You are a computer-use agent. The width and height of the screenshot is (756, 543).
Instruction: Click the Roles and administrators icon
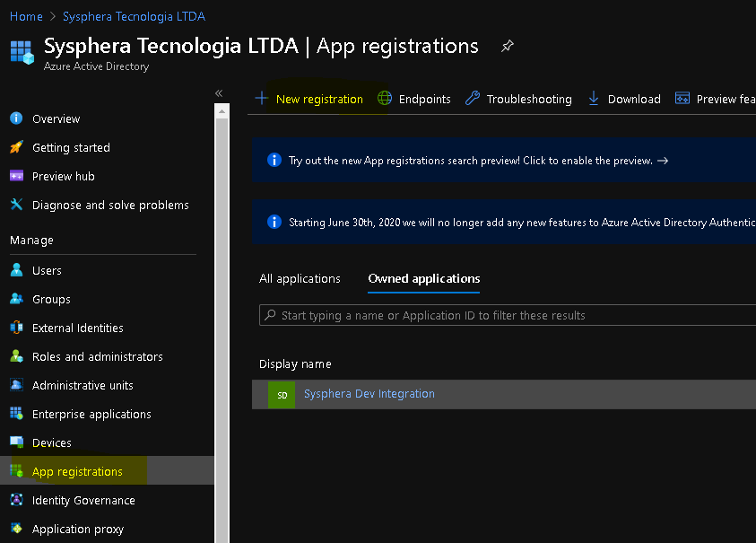click(16, 356)
